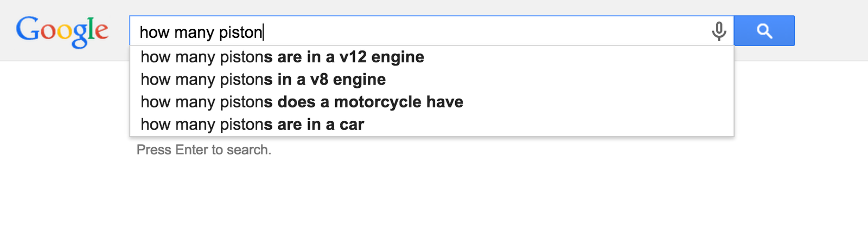Screen dimensions: 868x228
Task: Click bold text "are in a v12 engine"
Action: point(351,57)
